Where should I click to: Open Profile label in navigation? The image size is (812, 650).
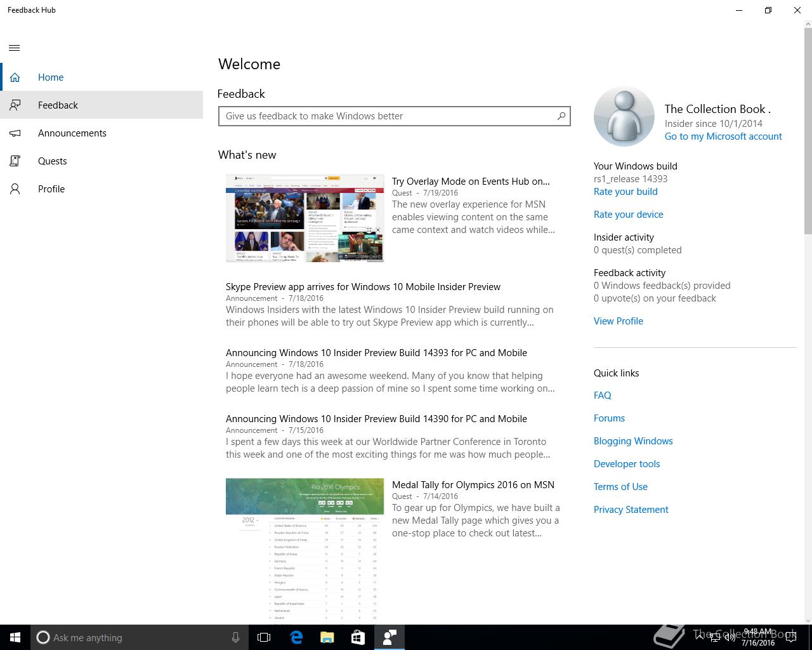tap(51, 189)
